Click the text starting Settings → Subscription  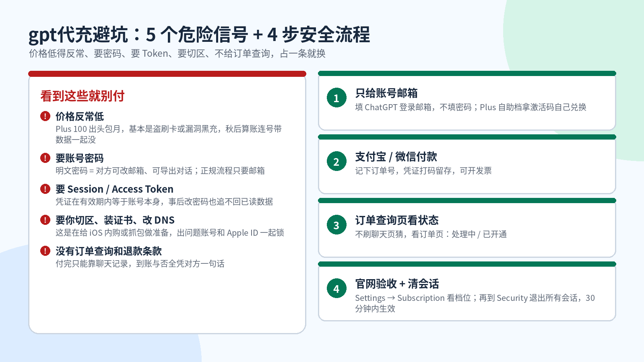point(475,303)
